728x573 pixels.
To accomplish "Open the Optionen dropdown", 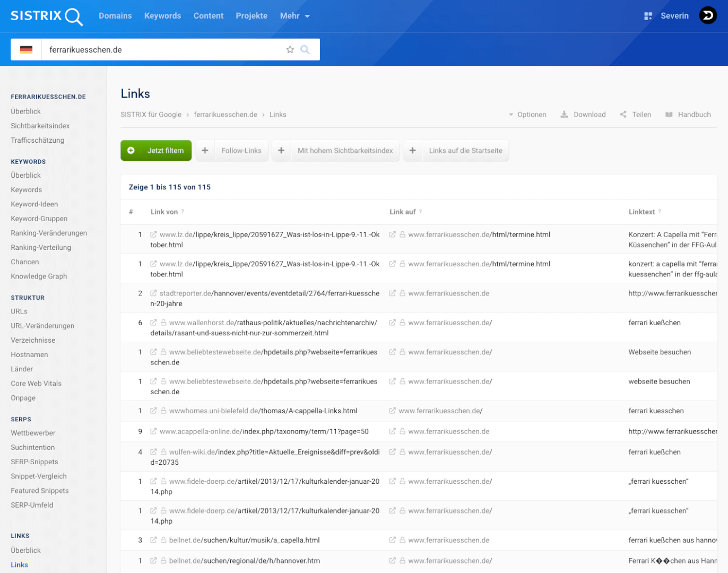I will tap(527, 115).
